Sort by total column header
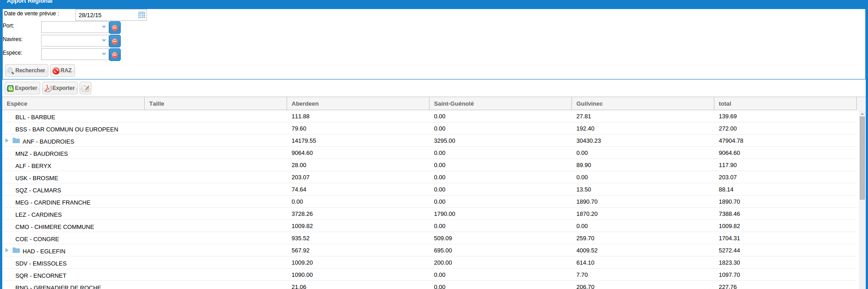The width and height of the screenshot is (868, 289). (785, 103)
